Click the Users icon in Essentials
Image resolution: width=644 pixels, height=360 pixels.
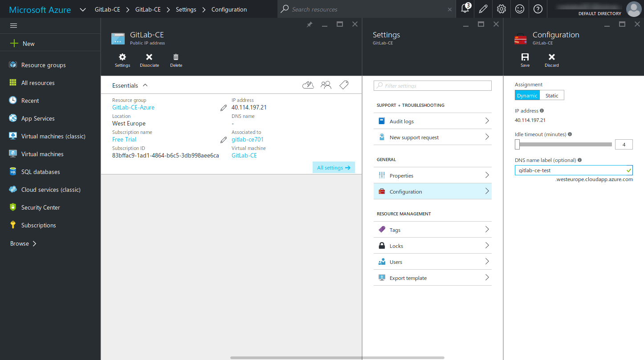pyautogui.click(x=326, y=85)
